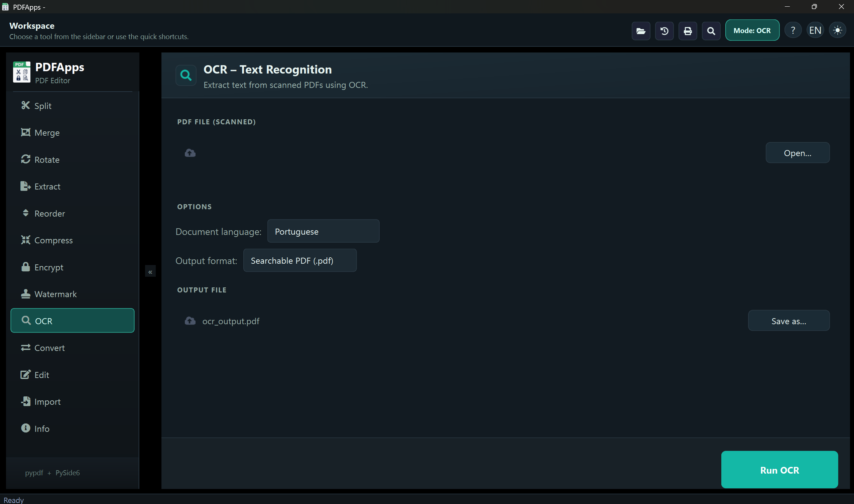Click the printer icon in toolbar
854x504 pixels.
click(x=688, y=31)
